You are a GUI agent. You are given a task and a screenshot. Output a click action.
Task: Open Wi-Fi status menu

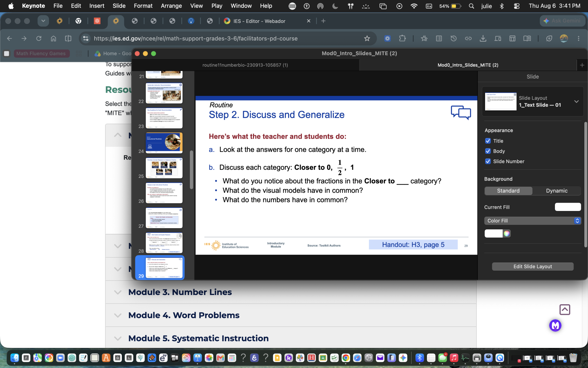tap(414, 6)
